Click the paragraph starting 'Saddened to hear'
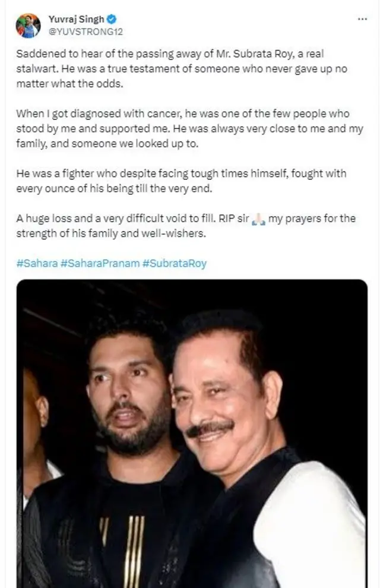Image resolution: width=380 pixels, height=588 pixels. [x=182, y=69]
